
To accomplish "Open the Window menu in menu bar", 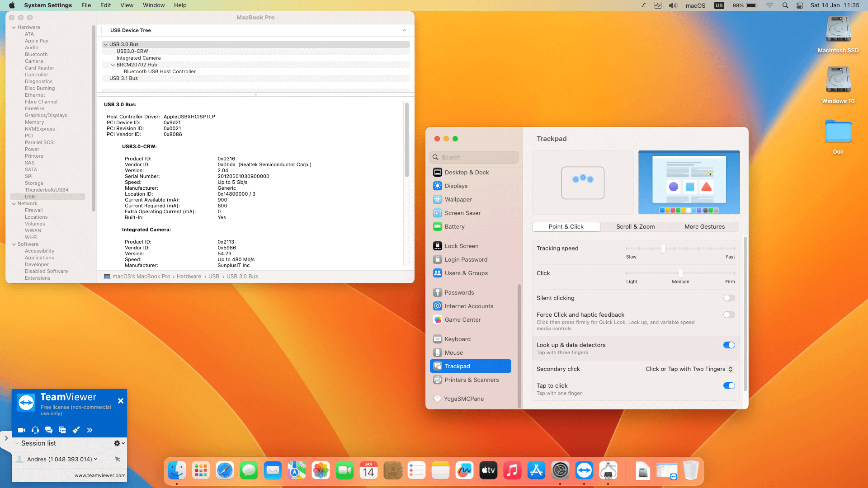I will (154, 5).
